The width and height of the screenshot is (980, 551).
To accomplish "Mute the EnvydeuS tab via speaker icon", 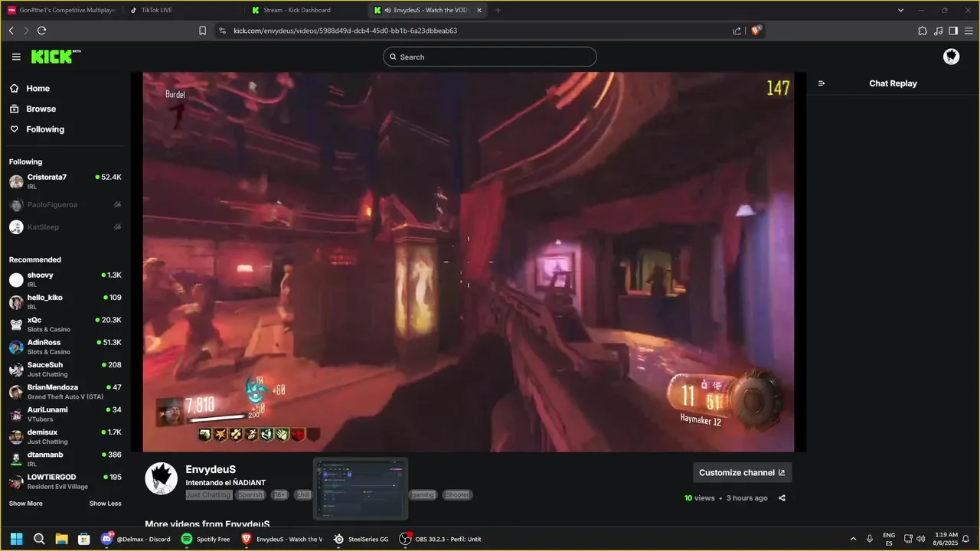I will (x=388, y=10).
